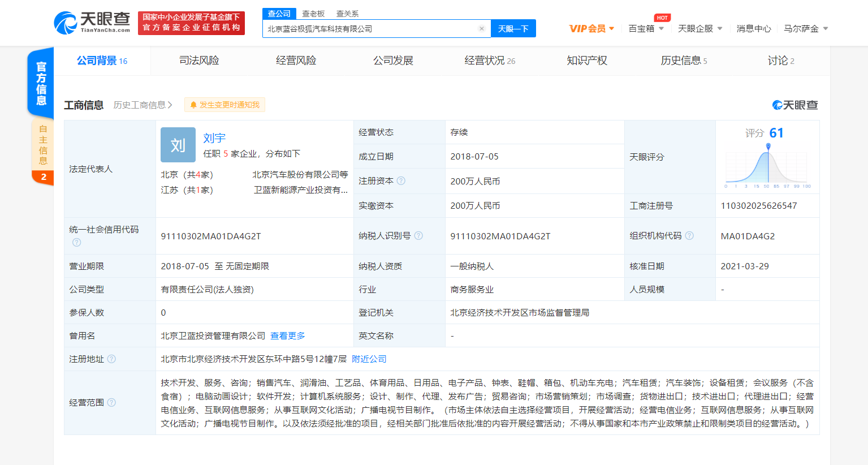Click the 组织机构代码 value MA01DA4G2
Image resolution: width=868 pixels, height=465 pixels.
point(748,236)
